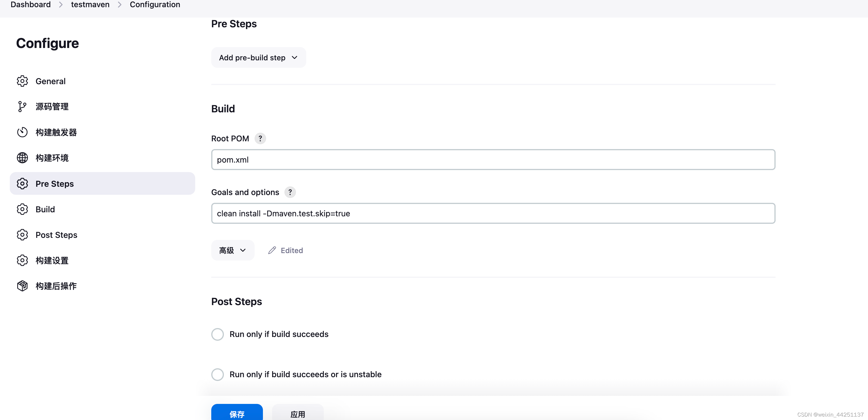868x420 pixels.
Task: Click the testmaven breadcrumb menu item
Action: [90, 5]
